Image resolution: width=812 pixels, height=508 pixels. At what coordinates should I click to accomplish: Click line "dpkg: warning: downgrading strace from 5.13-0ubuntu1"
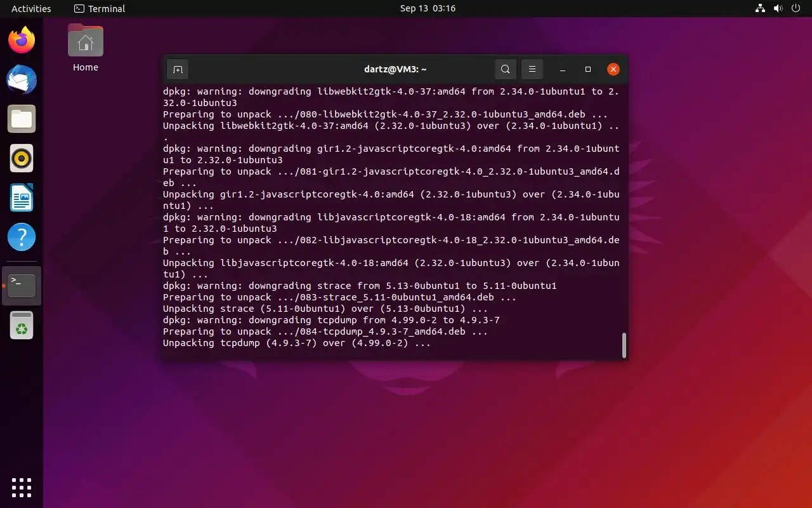[x=360, y=286]
